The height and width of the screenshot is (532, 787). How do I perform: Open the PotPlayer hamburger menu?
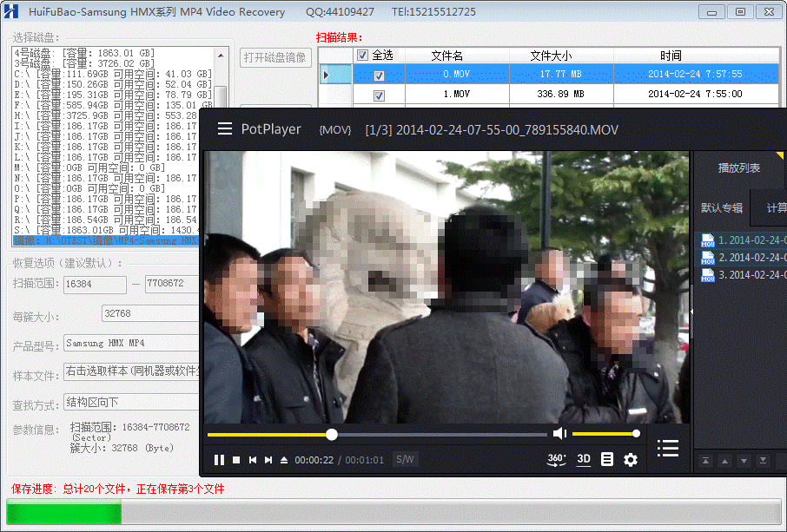pyautogui.click(x=224, y=128)
